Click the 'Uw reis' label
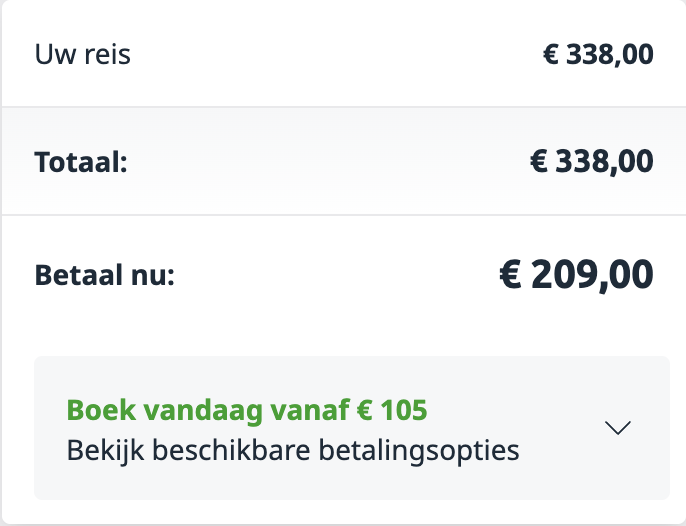The width and height of the screenshot is (686, 526). click(x=83, y=54)
